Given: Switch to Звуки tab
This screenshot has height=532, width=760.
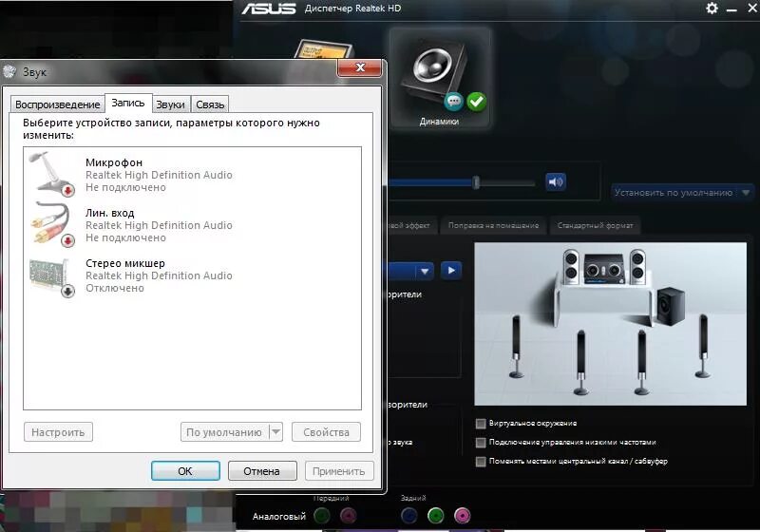Looking at the screenshot, I should tap(170, 104).
